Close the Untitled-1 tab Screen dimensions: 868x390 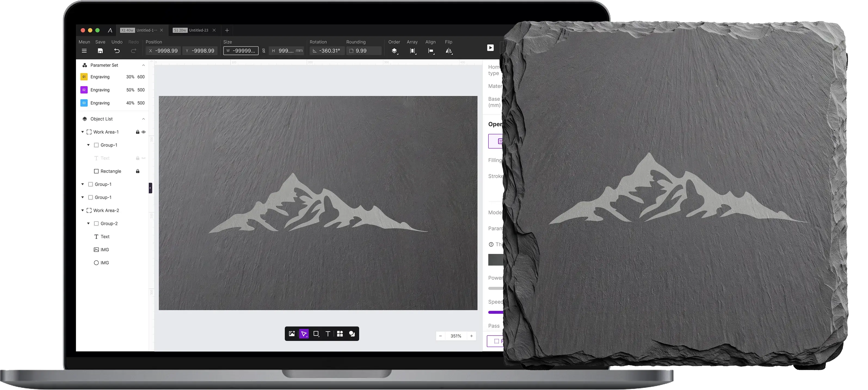tap(162, 30)
